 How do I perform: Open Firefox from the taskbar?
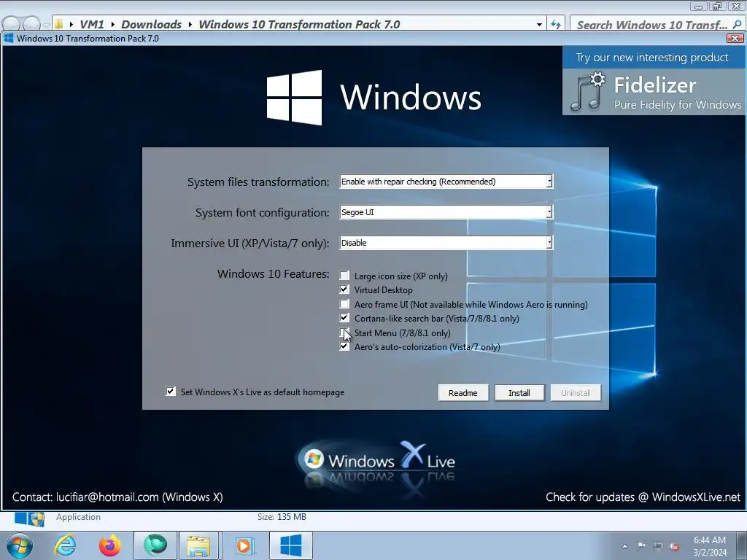pos(109,545)
